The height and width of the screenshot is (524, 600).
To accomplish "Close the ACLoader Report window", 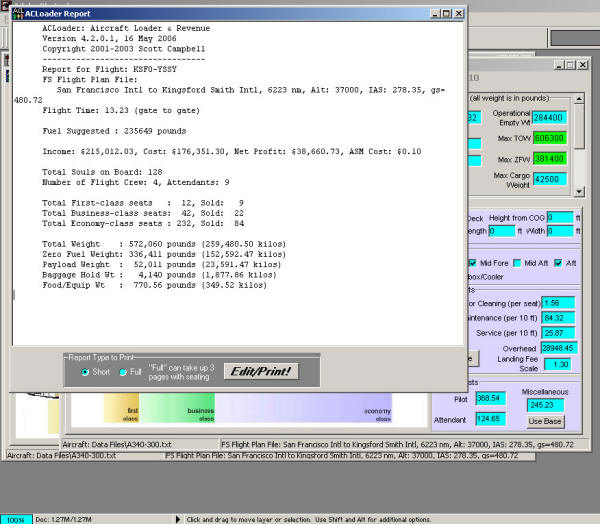I will pos(459,13).
